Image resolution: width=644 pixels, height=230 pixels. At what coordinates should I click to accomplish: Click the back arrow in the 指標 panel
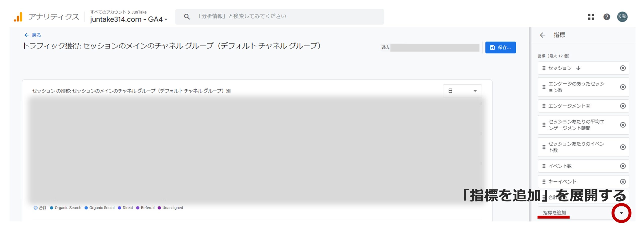(x=543, y=35)
